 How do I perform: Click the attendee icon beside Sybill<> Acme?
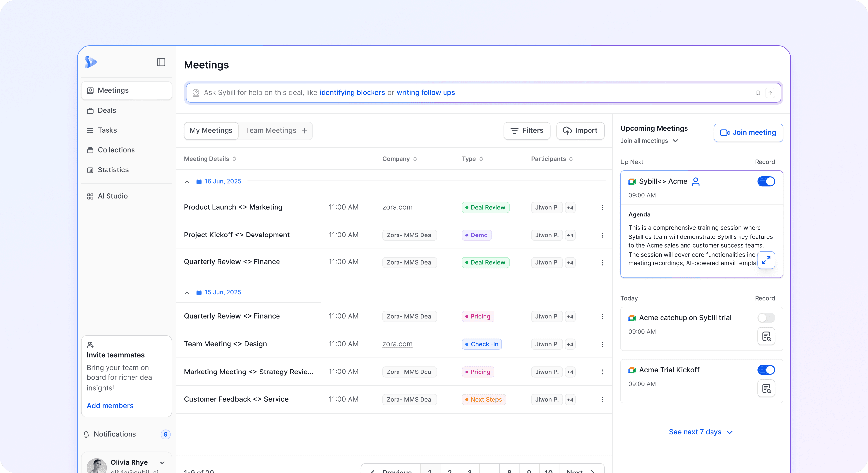[695, 182]
